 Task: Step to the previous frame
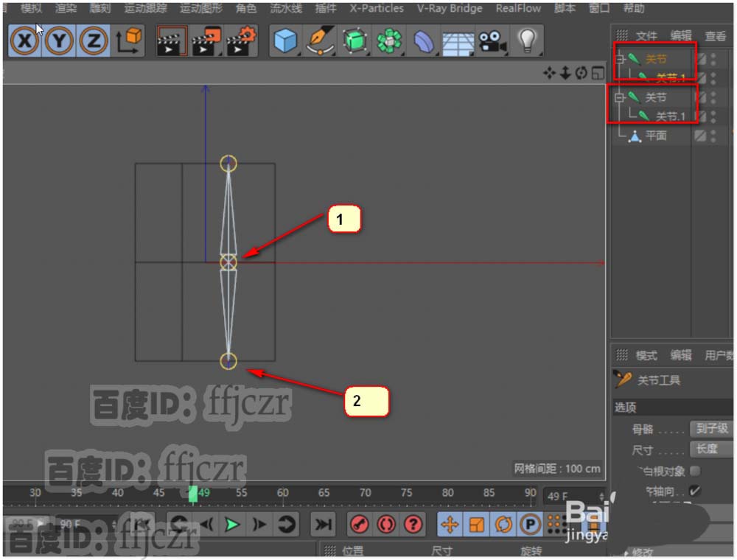(206, 525)
